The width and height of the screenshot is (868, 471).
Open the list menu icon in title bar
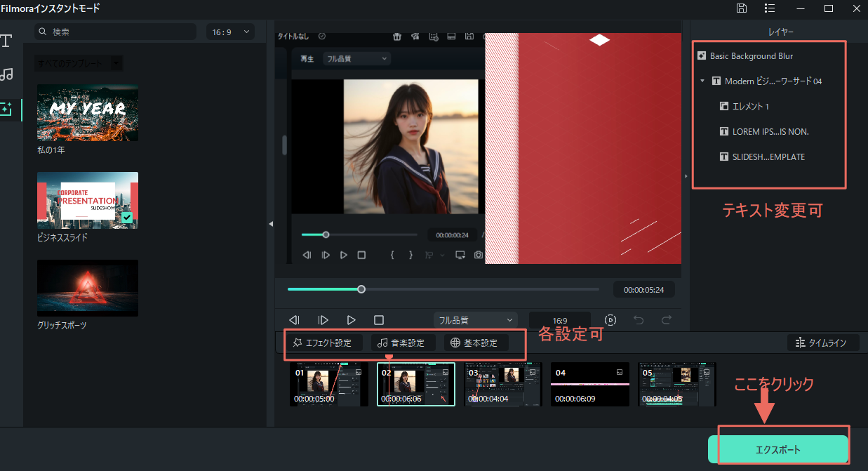pyautogui.click(x=770, y=8)
